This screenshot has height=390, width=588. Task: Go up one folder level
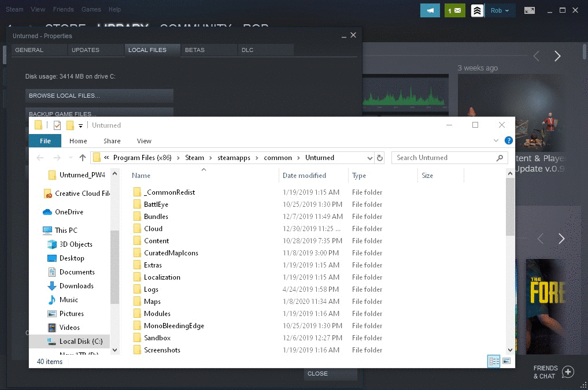[83, 158]
